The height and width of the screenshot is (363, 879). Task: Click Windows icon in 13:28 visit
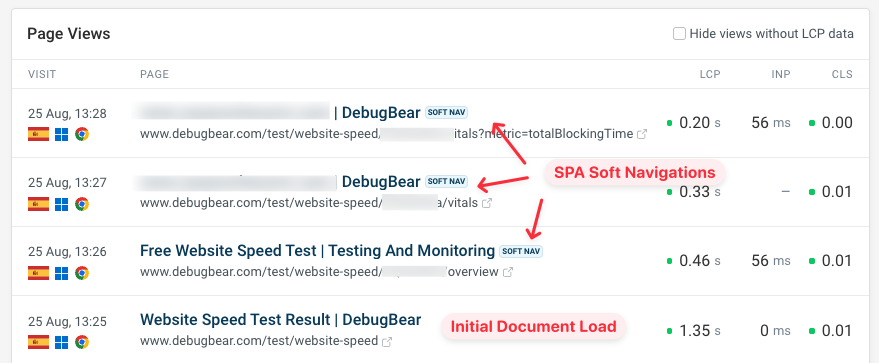[62, 134]
